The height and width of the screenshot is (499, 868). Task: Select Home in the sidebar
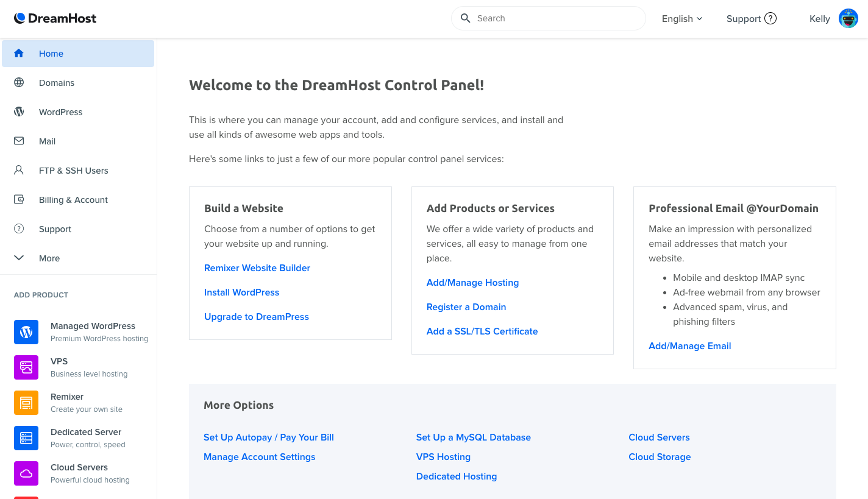click(78, 54)
